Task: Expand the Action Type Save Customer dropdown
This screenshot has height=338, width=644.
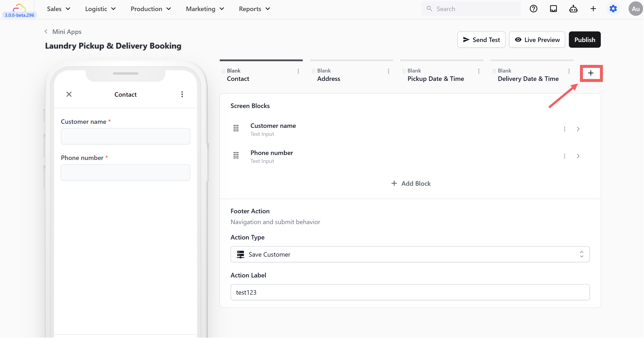Action: 410,254
